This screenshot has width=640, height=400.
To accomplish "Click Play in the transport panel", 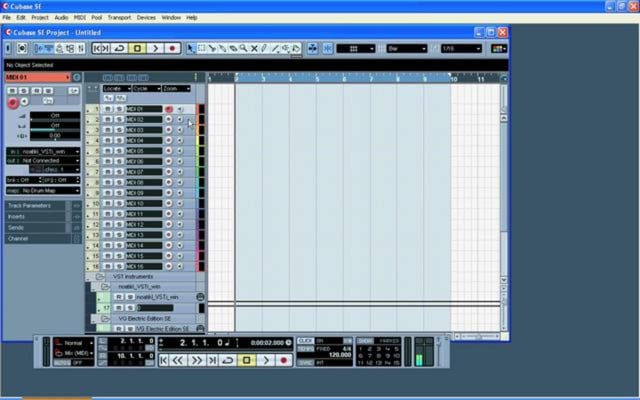I will (x=266, y=360).
